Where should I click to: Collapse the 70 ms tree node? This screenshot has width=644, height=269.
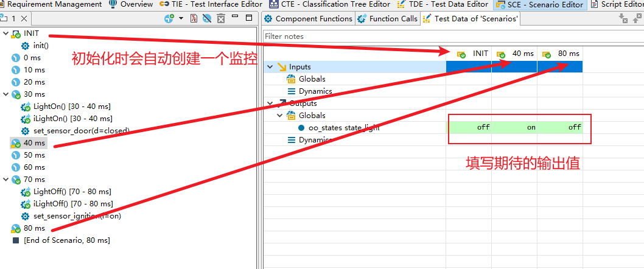click(x=5, y=180)
